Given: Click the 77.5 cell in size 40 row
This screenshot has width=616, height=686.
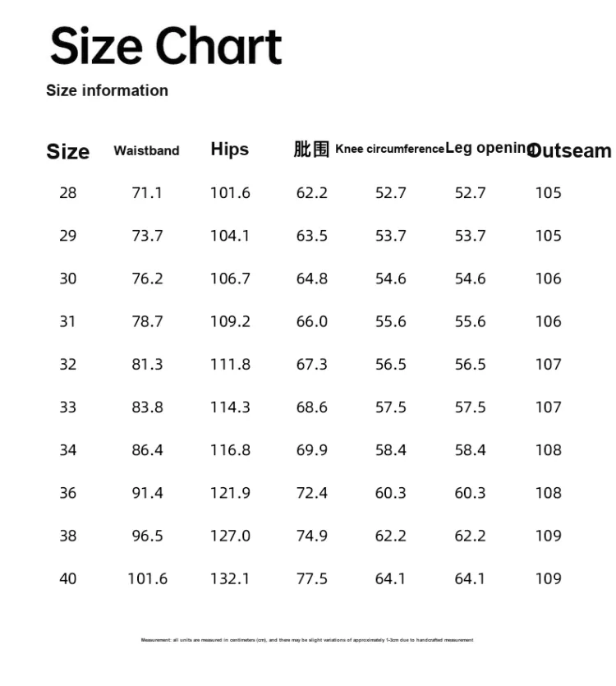Looking at the screenshot, I should click(312, 578).
